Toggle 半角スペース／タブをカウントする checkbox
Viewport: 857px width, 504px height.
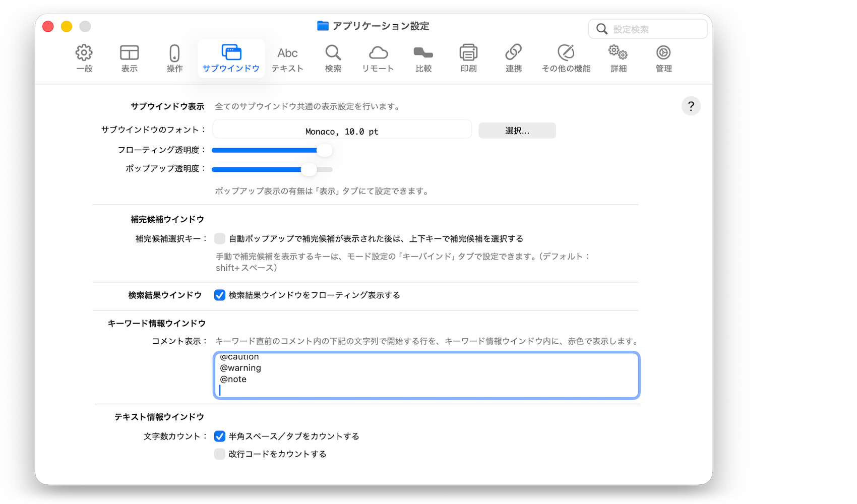click(x=220, y=436)
